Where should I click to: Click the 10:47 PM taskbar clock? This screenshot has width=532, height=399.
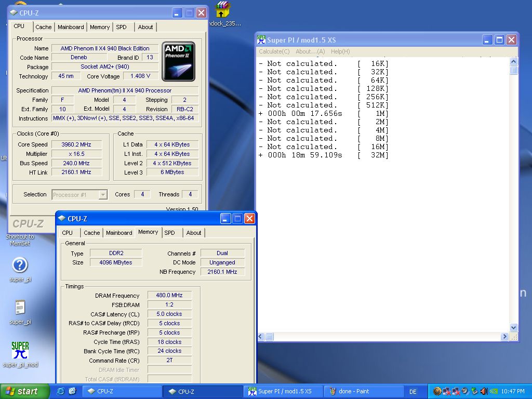pyautogui.click(x=513, y=392)
